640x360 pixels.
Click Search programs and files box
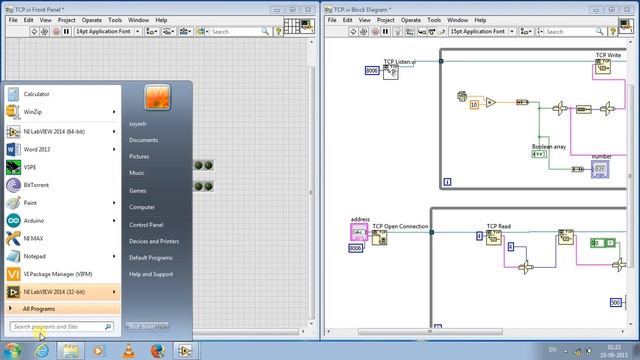[x=62, y=327]
